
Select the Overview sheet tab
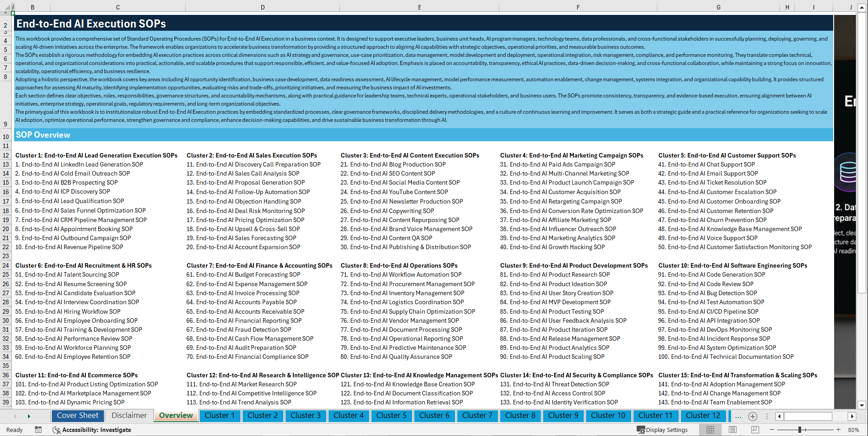tap(176, 416)
